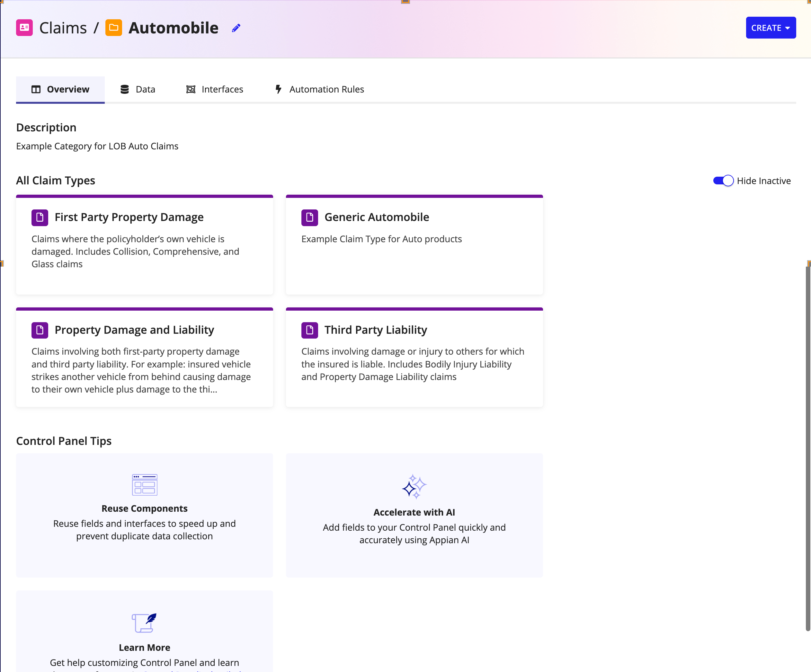Click 'Reuse fields and interfaces' tip text
The width and height of the screenshot is (811, 672).
click(145, 530)
